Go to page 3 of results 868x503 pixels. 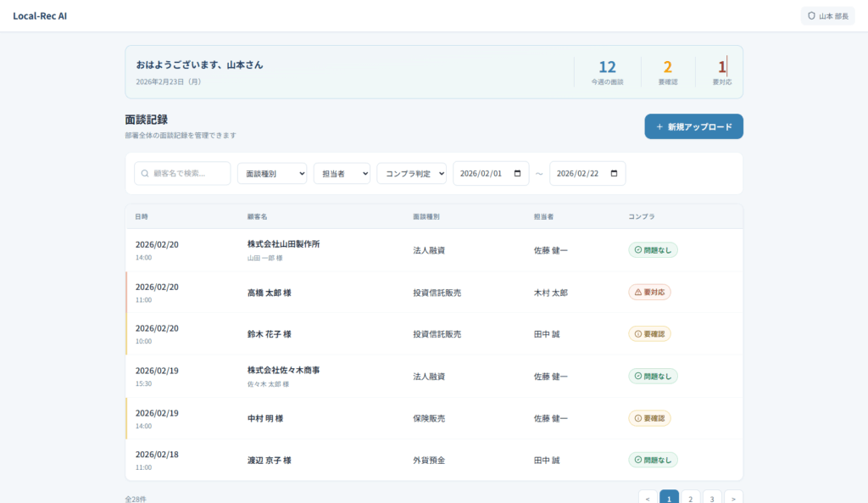pos(712,499)
